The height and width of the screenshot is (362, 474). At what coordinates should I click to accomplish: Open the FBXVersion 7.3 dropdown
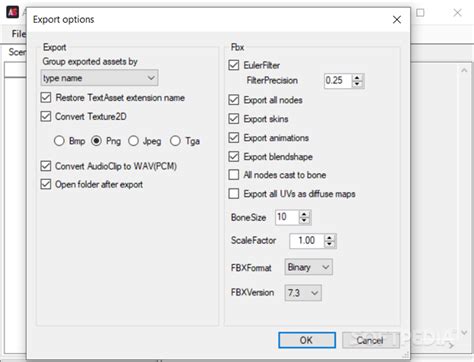tap(303, 293)
